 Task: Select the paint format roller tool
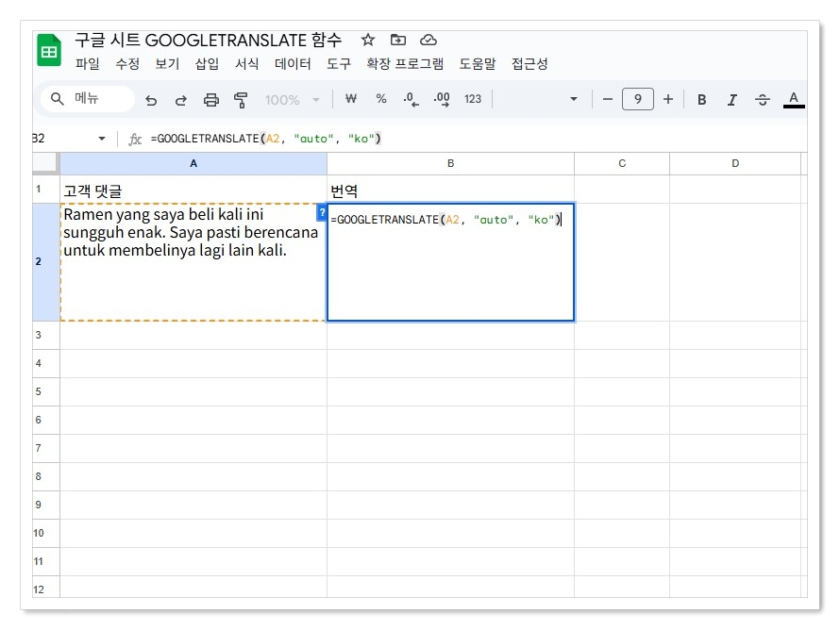(x=241, y=100)
